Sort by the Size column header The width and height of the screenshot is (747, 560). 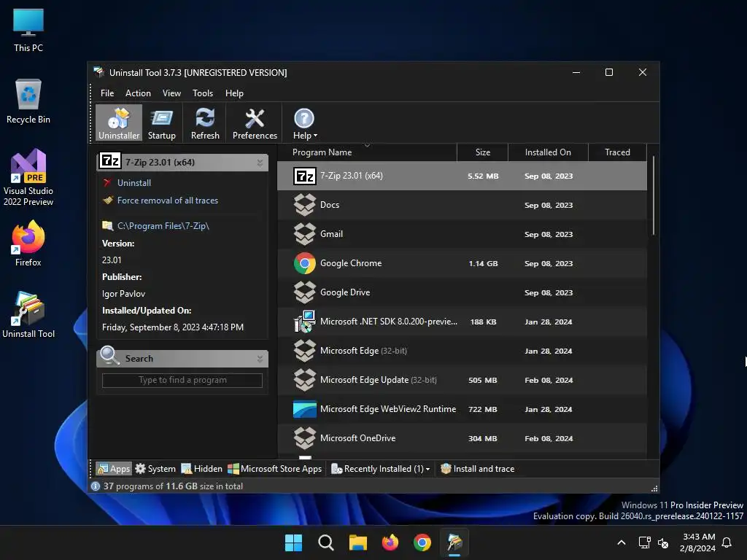(x=483, y=152)
